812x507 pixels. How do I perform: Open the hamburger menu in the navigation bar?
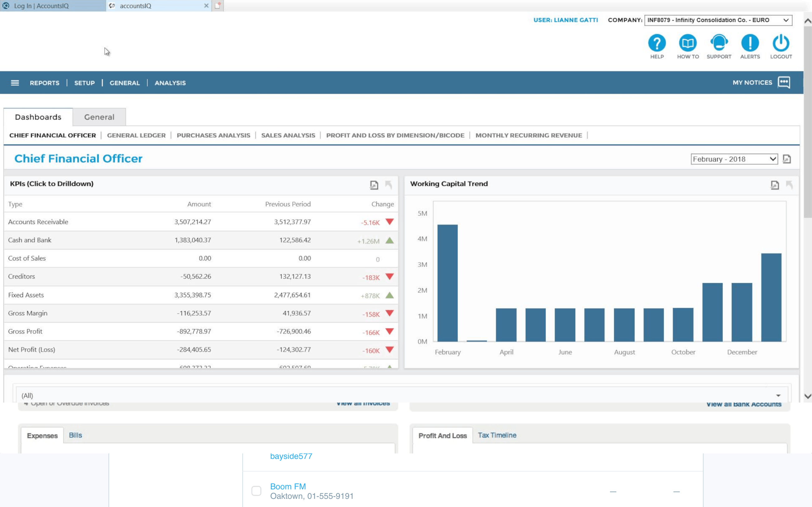(15, 82)
